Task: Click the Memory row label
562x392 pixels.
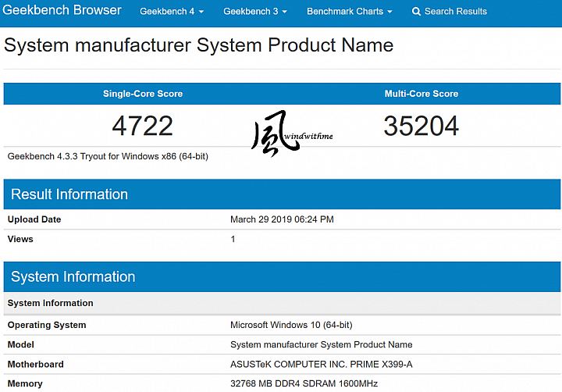Action: 25,383
